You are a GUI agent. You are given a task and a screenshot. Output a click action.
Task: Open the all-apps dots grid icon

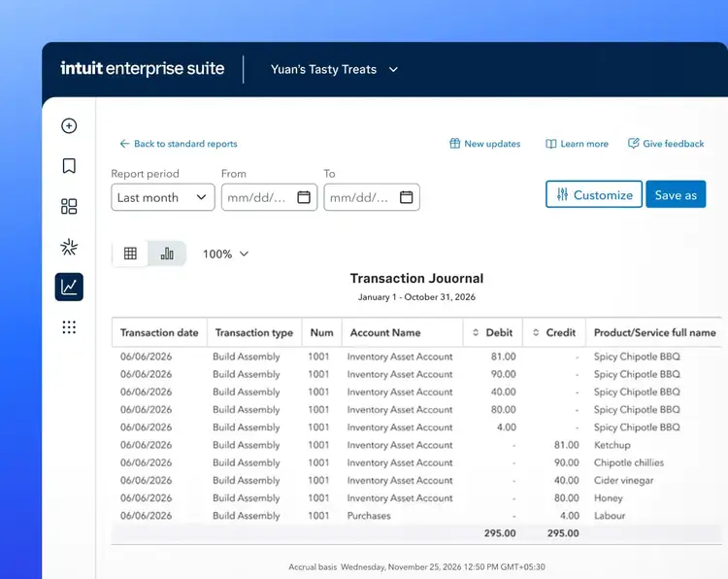[69, 327]
